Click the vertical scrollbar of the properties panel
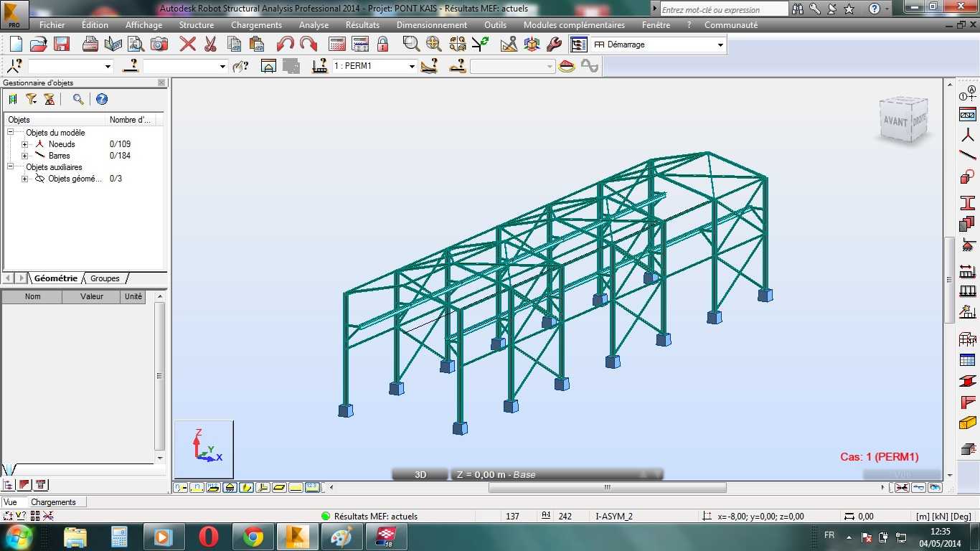 [160, 375]
